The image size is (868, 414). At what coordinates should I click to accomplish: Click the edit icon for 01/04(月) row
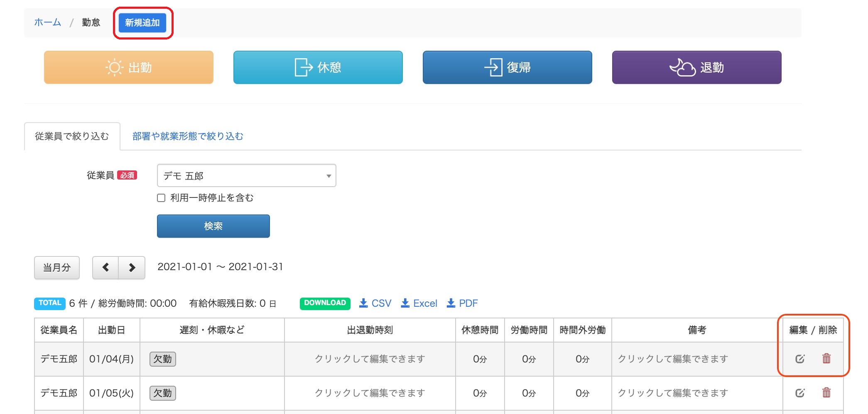click(800, 359)
